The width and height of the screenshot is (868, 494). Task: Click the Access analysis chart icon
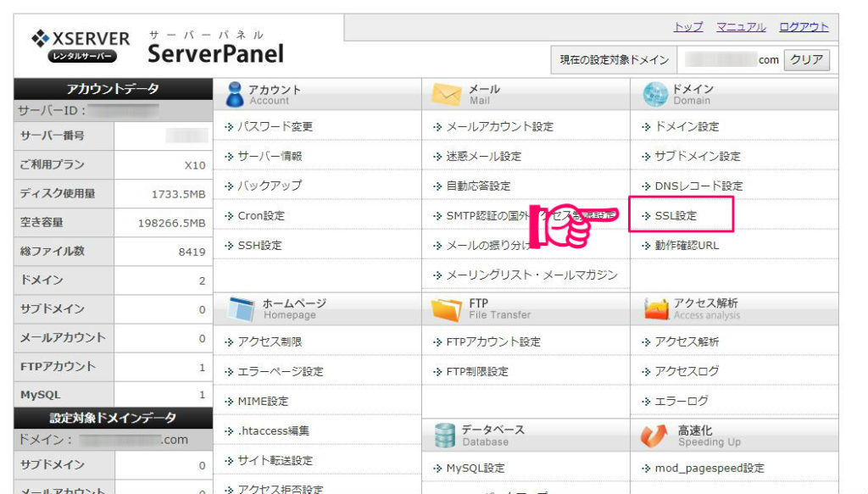[656, 309]
